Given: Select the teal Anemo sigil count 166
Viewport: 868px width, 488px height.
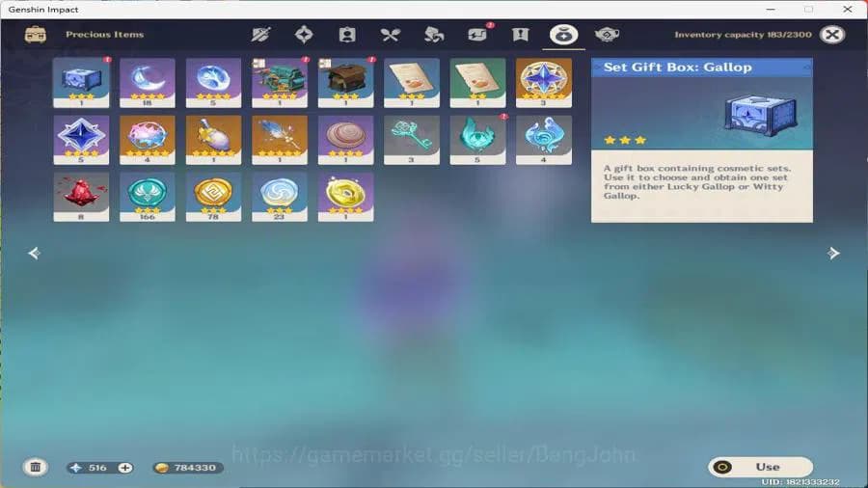Looking at the screenshot, I should [x=148, y=197].
